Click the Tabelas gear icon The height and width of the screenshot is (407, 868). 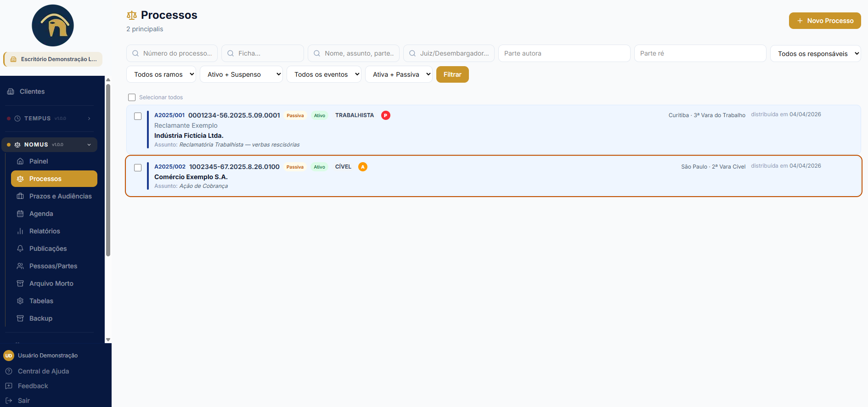(20, 301)
